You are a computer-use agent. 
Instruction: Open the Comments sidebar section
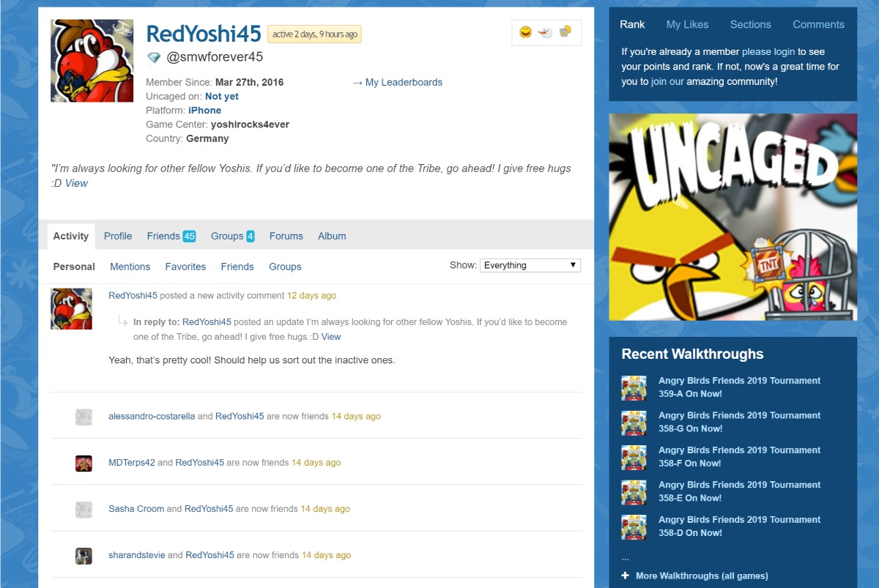pyautogui.click(x=818, y=24)
